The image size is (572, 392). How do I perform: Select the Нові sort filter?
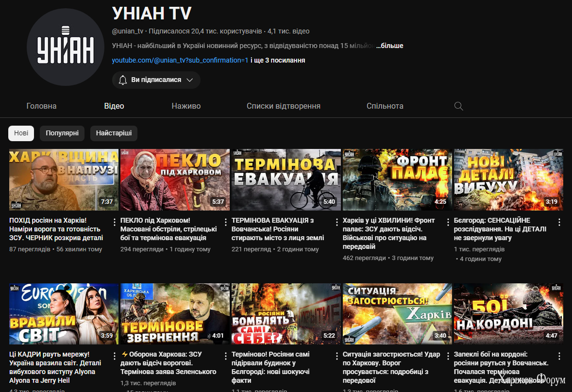[x=21, y=133]
